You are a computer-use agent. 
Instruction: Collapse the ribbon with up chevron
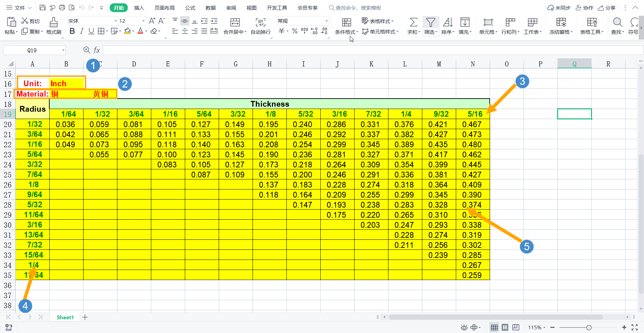pos(635,8)
